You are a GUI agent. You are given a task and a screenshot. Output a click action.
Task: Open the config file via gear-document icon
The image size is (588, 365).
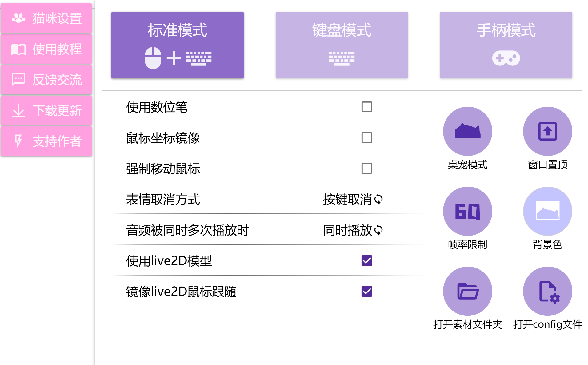pos(547,291)
